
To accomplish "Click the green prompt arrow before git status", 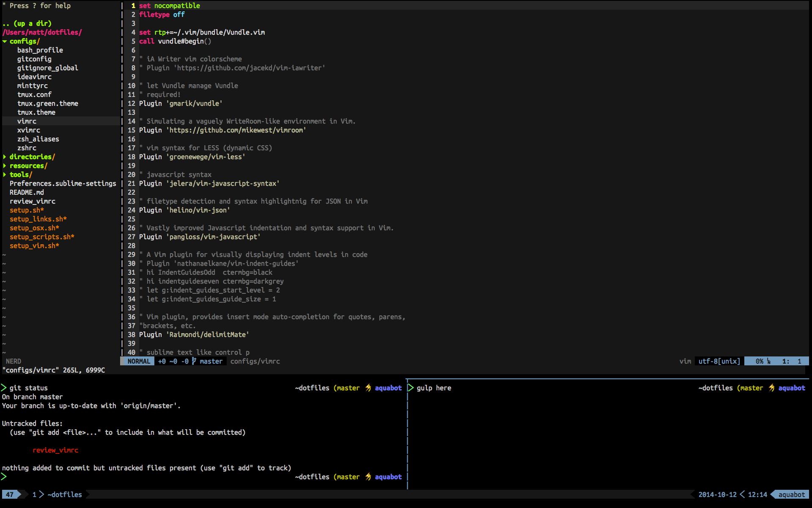I will (4, 388).
